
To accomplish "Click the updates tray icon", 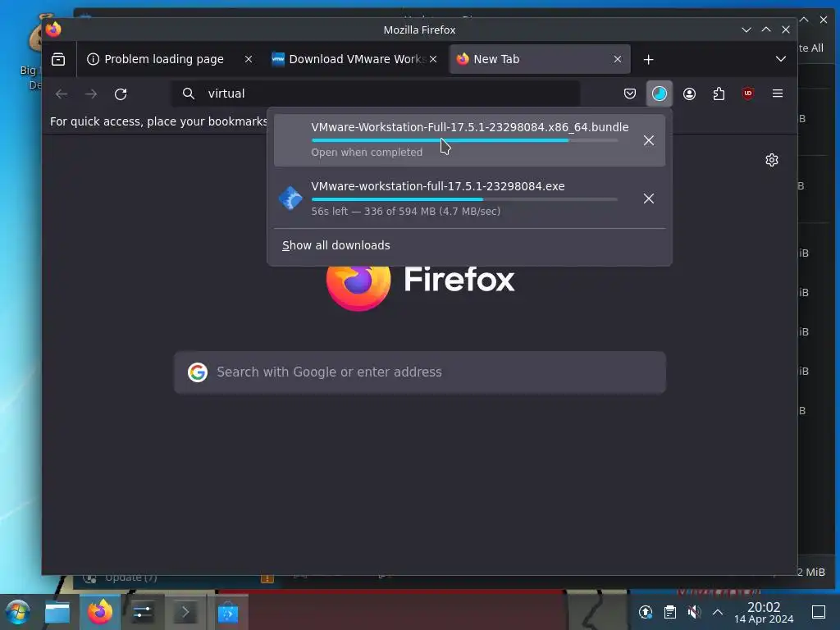I will click(646, 612).
